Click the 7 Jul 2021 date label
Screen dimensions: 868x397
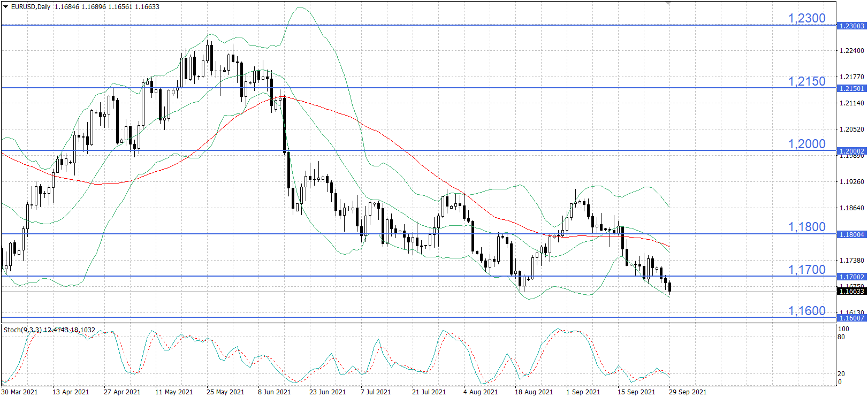(x=376, y=392)
